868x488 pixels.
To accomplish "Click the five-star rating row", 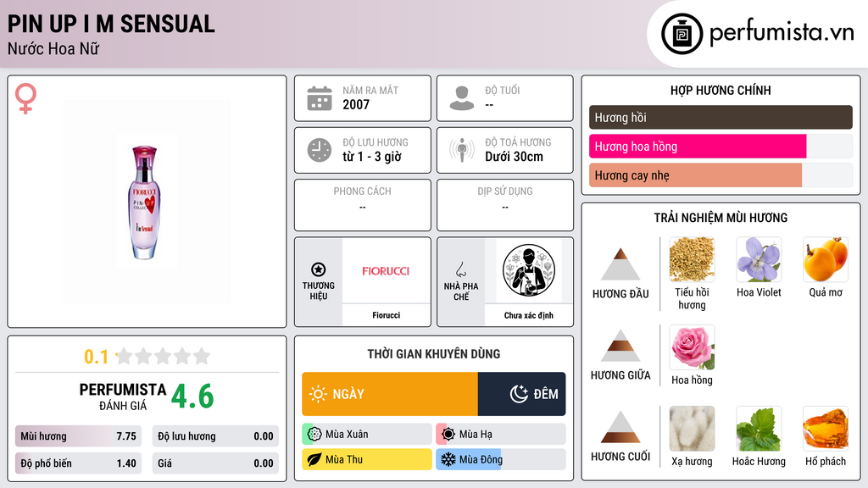I will 164,356.
